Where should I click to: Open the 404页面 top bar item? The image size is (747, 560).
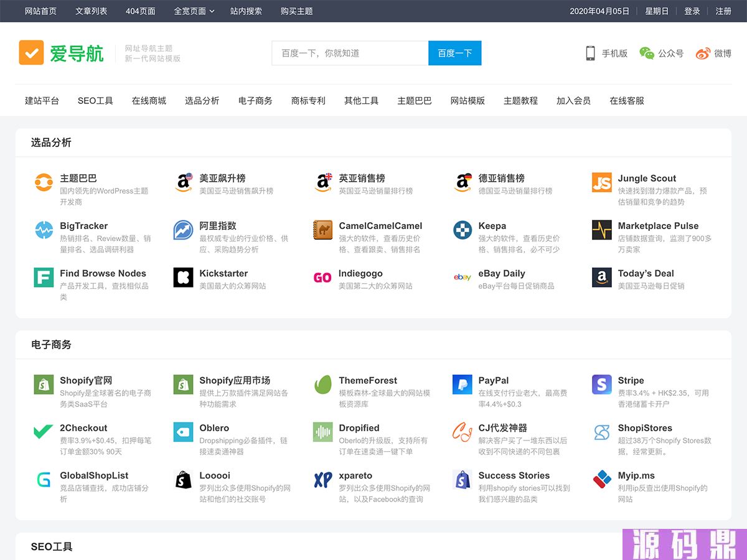coord(141,11)
